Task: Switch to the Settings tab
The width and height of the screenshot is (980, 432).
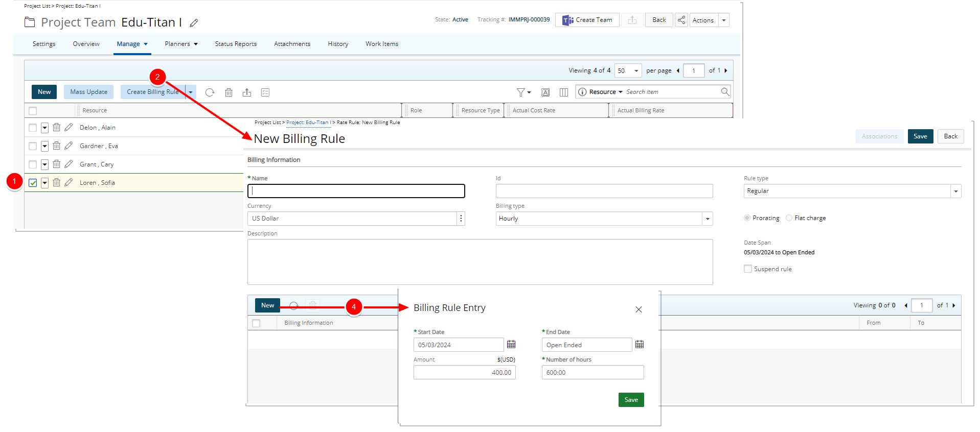Action: (x=44, y=44)
